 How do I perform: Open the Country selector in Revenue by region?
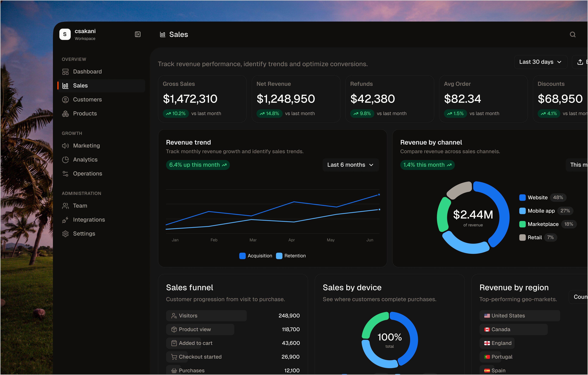(578, 297)
